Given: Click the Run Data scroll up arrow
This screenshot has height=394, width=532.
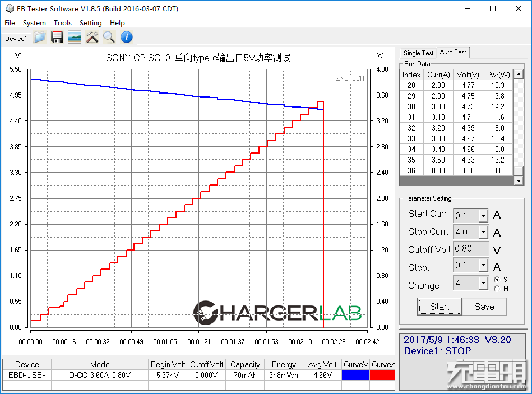Looking at the screenshot, I should pos(519,74).
